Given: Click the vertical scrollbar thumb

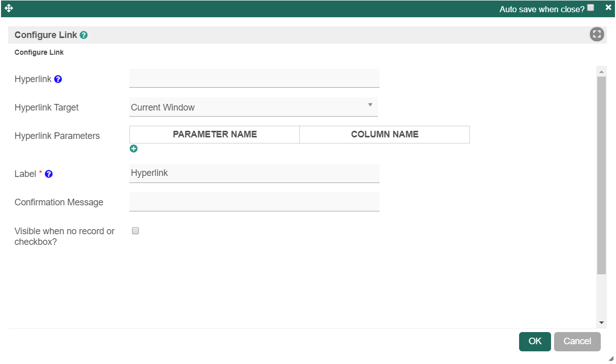Looking at the screenshot, I should tap(601, 175).
